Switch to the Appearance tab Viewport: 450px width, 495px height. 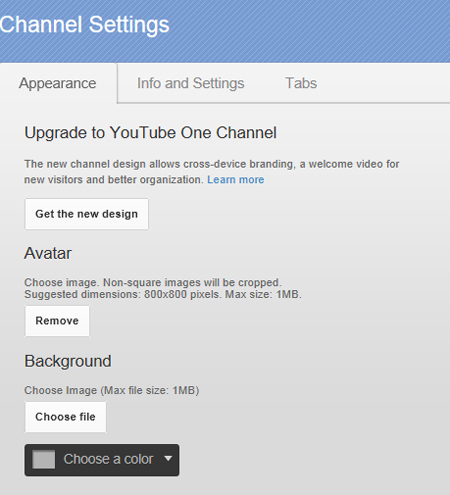tap(58, 83)
